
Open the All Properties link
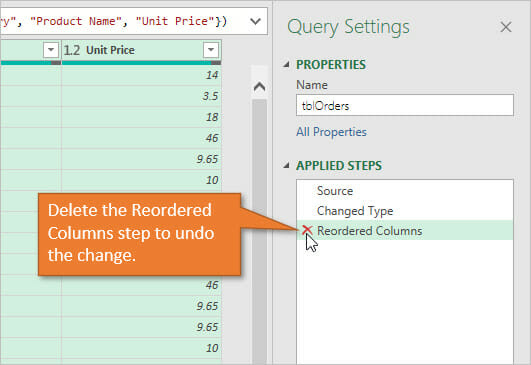331,132
